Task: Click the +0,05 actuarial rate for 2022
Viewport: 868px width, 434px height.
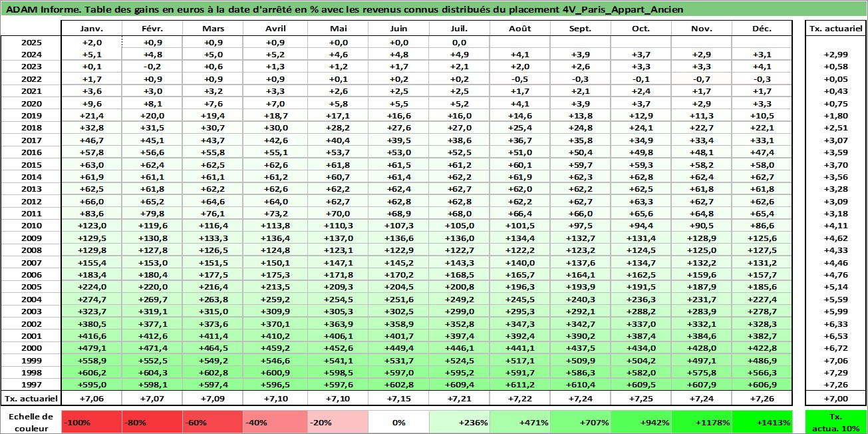Action: pos(836,79)
